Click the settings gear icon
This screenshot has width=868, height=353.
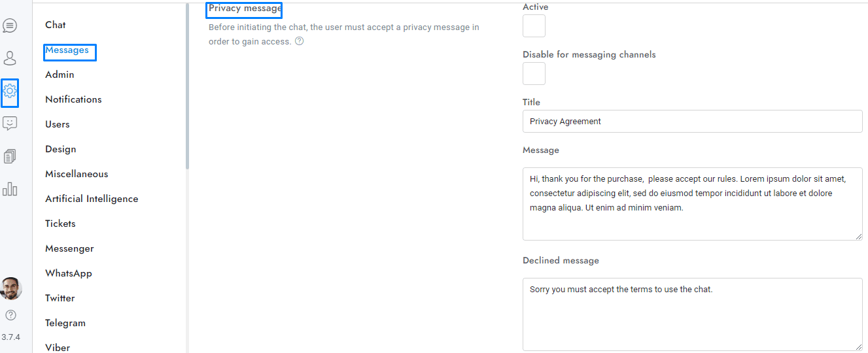pos(10,92)
